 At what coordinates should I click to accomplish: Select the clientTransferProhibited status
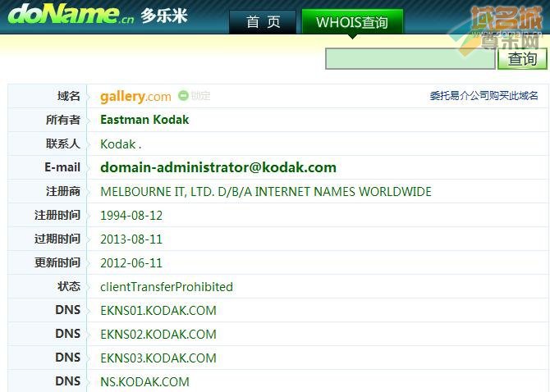point(167,287)
